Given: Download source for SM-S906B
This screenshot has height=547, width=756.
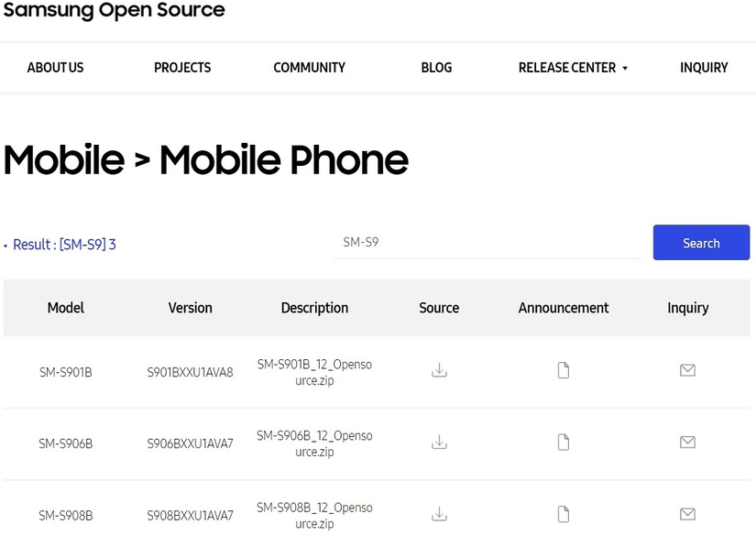Looking at the screenshot, I should pos(439,443).
